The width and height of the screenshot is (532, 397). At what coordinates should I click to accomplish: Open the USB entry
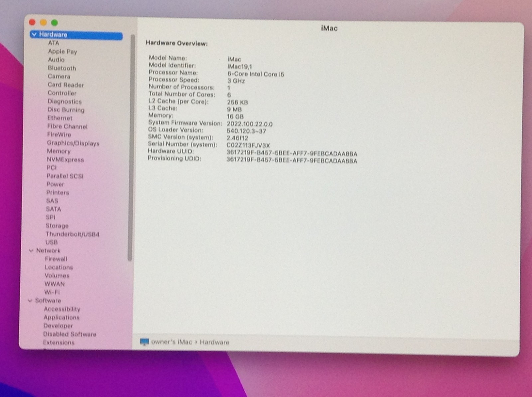pyautogui.click(x=52, y=243)
